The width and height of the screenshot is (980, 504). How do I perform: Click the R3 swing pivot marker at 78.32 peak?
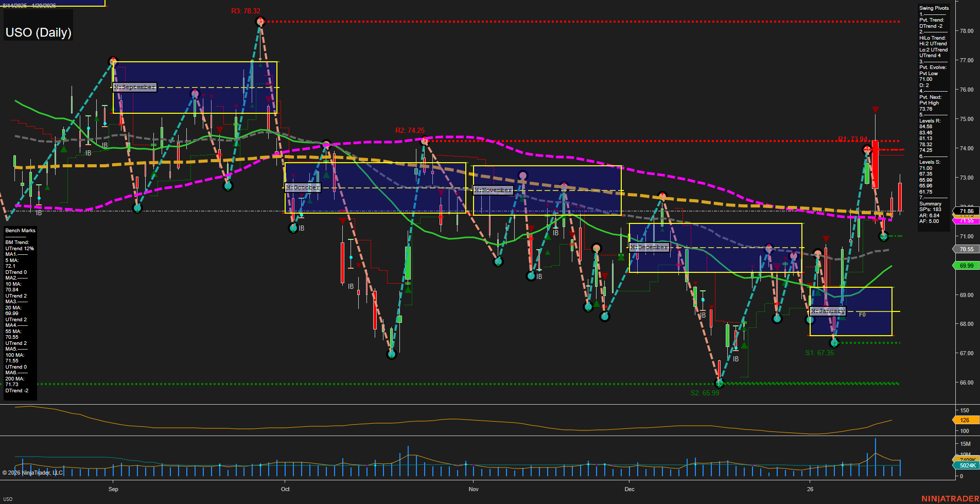pyautogui.click(x=260, y=21)
